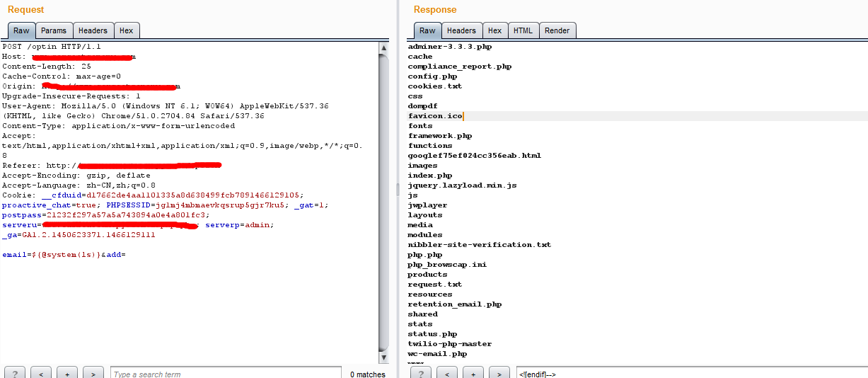Go to previous match in Request search
Image resolution: width=868 pixels, height=378 pixels.
pos(41,373)
